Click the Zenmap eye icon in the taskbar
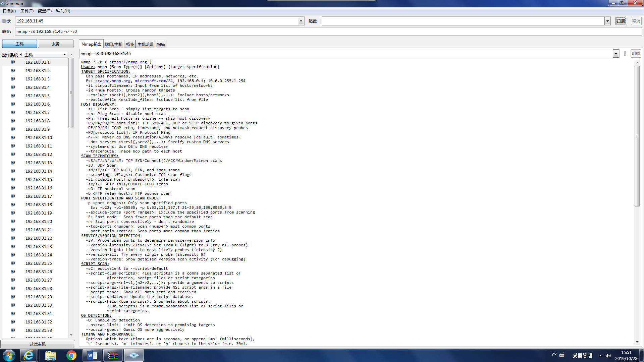Image resolution: width=644 pixels, height=362 pixels. pyautogui.click(x=133, y=355)
